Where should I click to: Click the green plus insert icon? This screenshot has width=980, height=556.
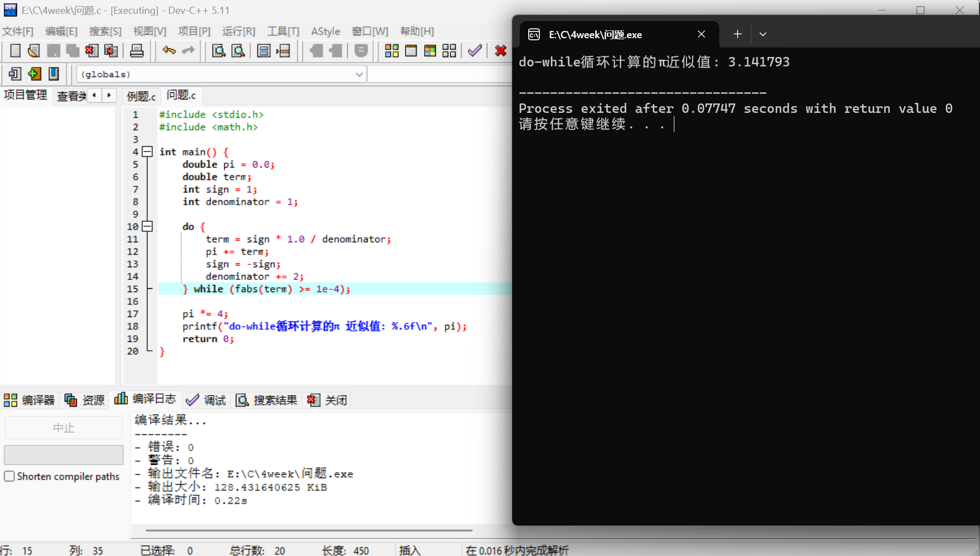click(34, 74)
